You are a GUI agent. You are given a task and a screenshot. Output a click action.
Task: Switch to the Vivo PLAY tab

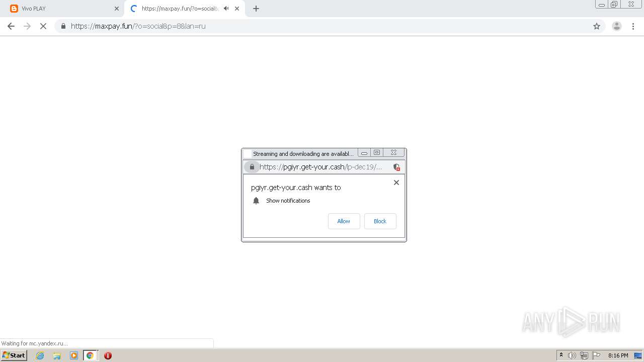click(x=63, y=9)
